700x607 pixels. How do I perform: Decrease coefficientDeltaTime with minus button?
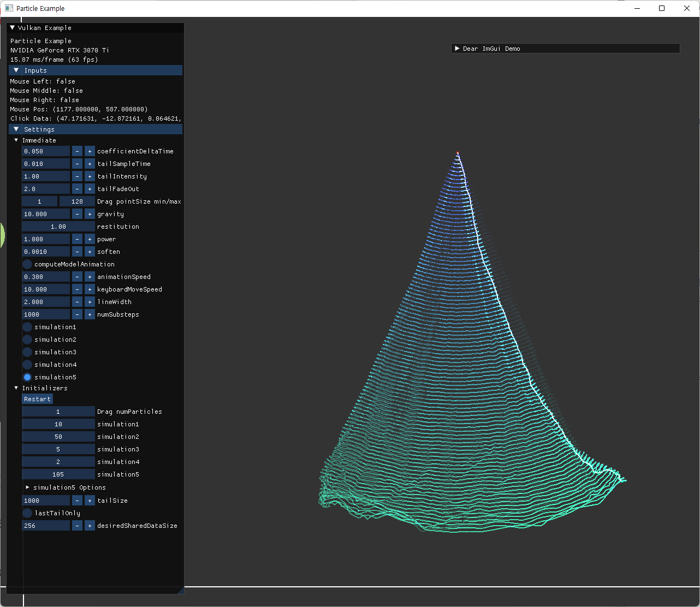[x=77, y=151]
